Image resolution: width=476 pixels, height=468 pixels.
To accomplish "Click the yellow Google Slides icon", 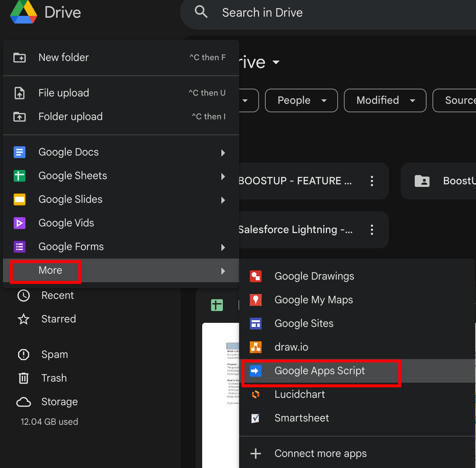I will point(20,199).
